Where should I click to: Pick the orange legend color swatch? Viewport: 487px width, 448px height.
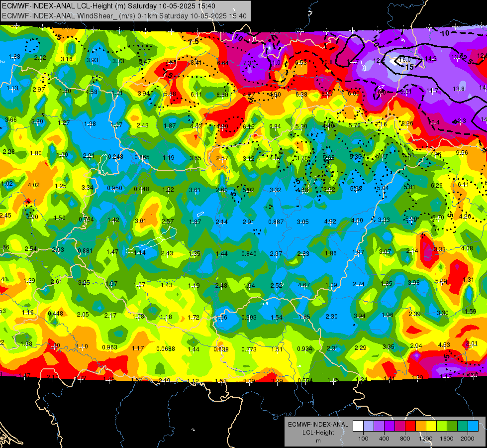tap(421, 426)
